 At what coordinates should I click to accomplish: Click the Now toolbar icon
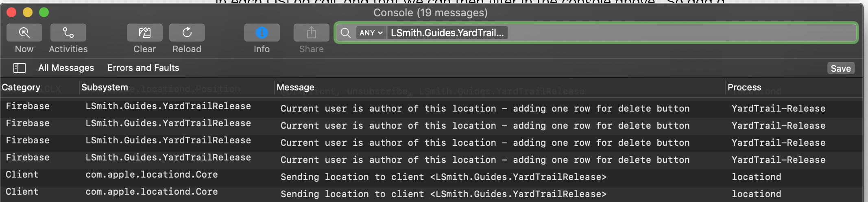tap(24, 33)
